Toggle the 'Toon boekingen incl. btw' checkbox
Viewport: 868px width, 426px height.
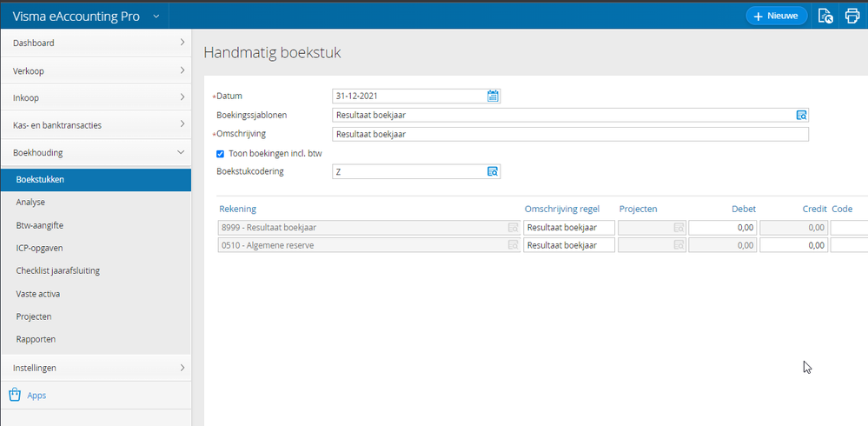point(220,153)
